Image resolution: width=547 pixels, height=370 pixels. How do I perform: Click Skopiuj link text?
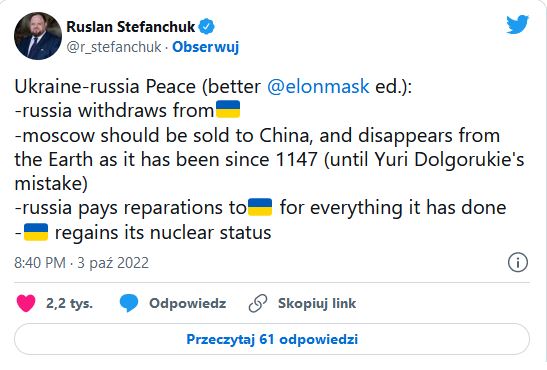[317, 303]
